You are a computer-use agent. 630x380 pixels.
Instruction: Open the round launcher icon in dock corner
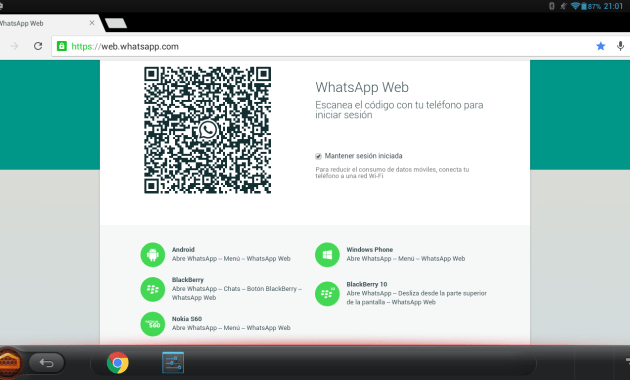point(10,363)
